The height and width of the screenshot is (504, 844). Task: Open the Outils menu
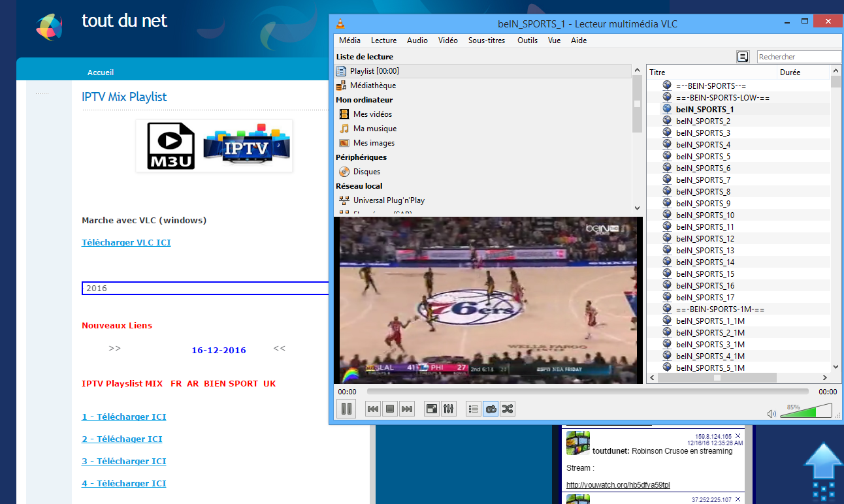coord(527,40)
